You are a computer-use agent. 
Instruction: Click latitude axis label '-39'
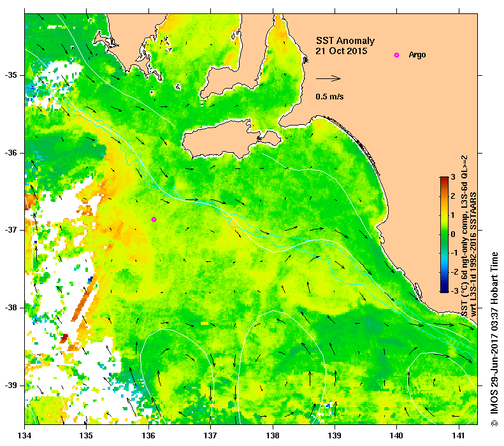[x=11, y=385]
